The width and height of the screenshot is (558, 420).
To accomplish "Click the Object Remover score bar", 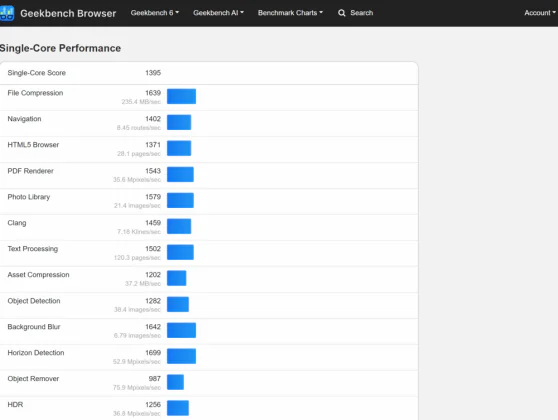I will tap(175, 382).
